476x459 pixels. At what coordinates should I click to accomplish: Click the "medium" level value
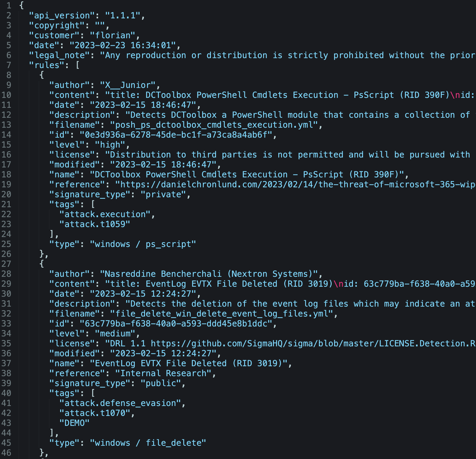[115, 333]
